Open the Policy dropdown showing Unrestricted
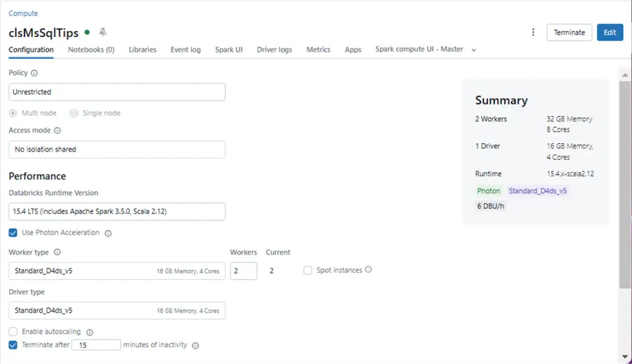This screenshot has width=632, height=364. (117, 92)
